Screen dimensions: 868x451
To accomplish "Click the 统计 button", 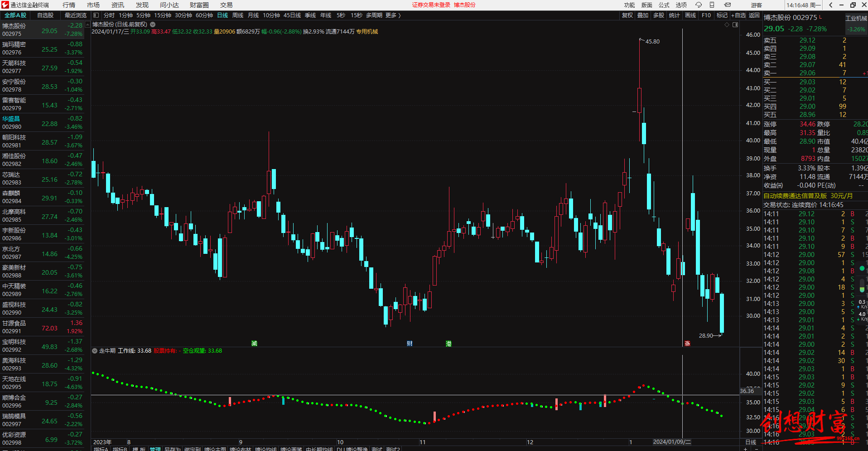I will point(675,15).
